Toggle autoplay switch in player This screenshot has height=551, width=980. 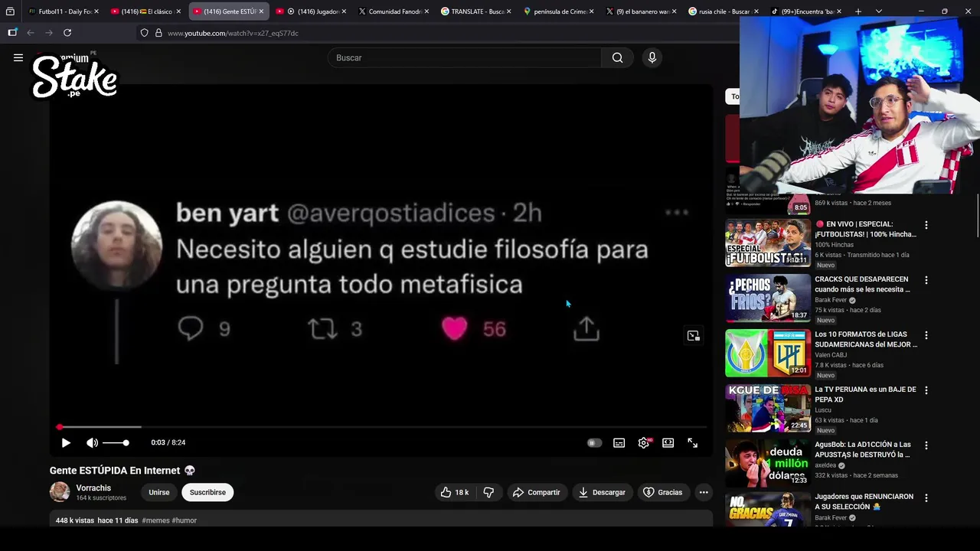(594, 442)
